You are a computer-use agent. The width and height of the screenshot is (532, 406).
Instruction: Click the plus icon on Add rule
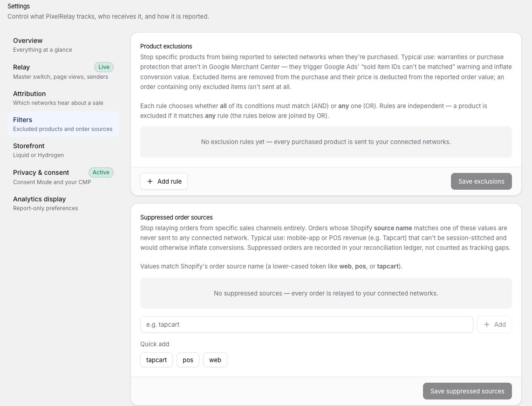tap(150, 181)
